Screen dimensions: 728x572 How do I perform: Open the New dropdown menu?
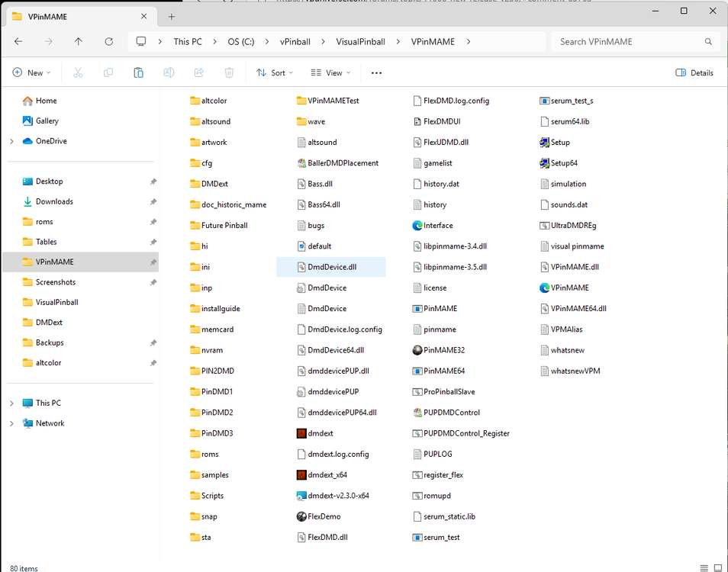31,72
